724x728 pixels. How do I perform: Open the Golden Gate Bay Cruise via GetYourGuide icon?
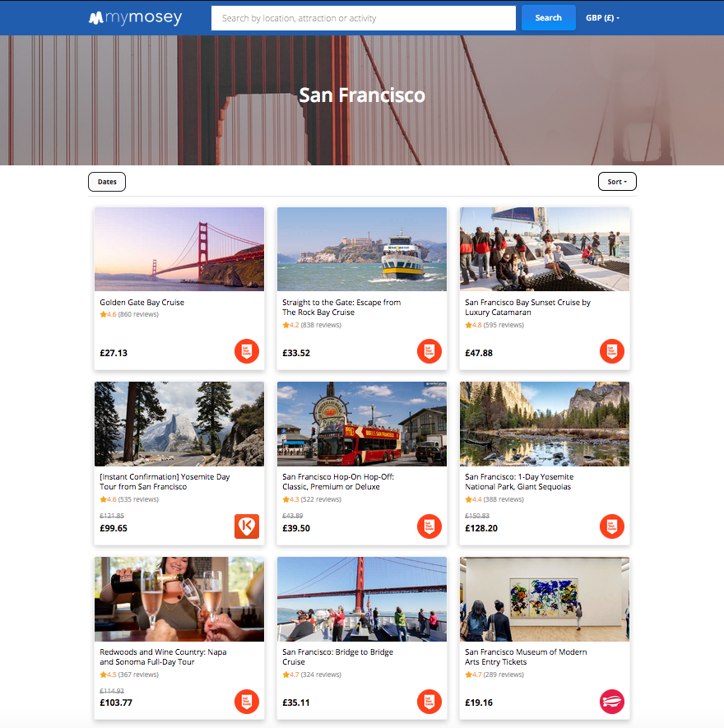(246, 351)
